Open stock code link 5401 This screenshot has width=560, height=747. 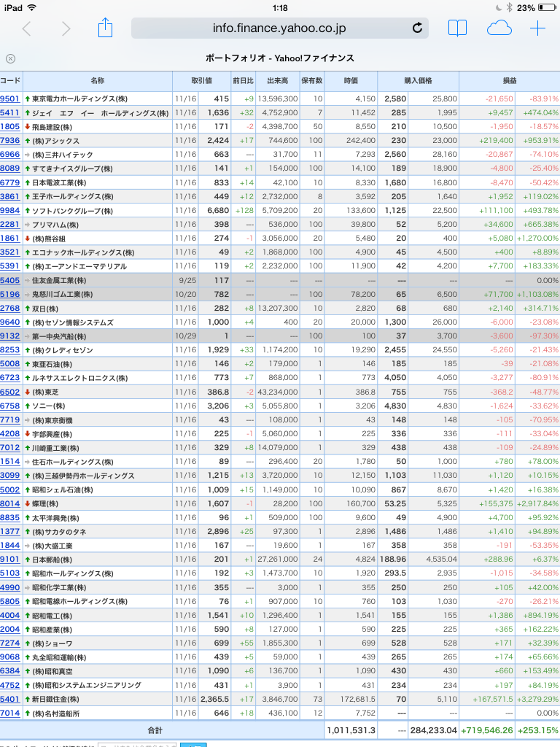[10, 699]
